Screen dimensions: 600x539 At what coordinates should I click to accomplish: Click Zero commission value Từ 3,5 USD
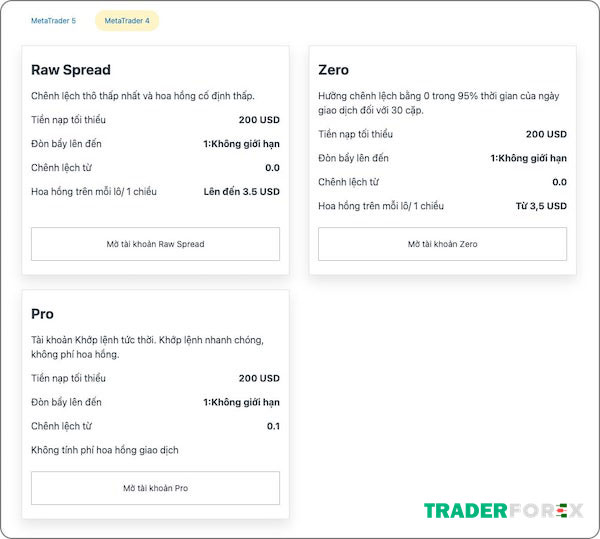coord(541,206)
